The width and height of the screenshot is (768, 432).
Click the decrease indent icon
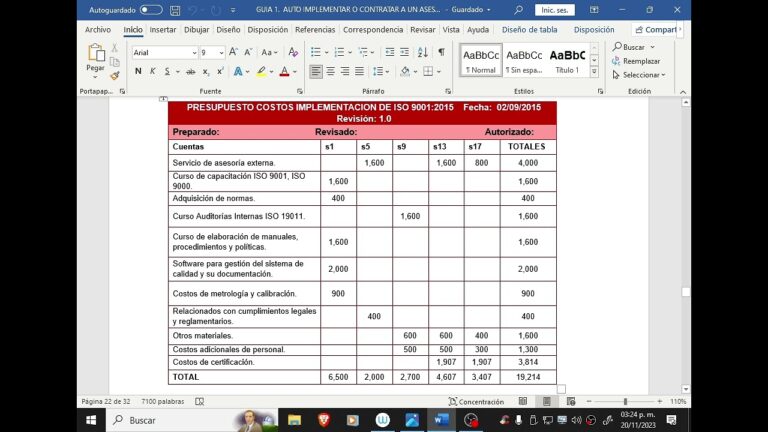pyautogui.click(x=390, y=52)
